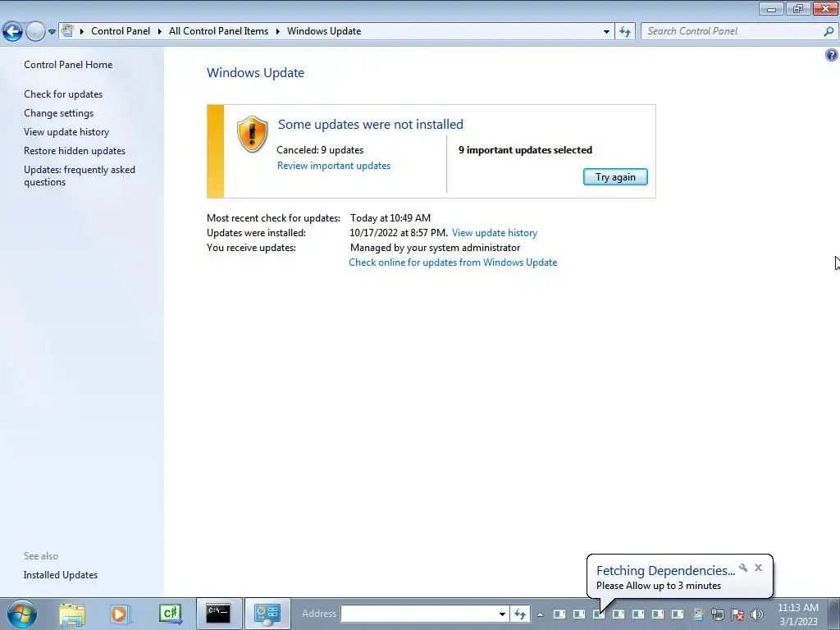Open Installed Updates link
This screenshot has width=840, height=630.
point(61,575)
